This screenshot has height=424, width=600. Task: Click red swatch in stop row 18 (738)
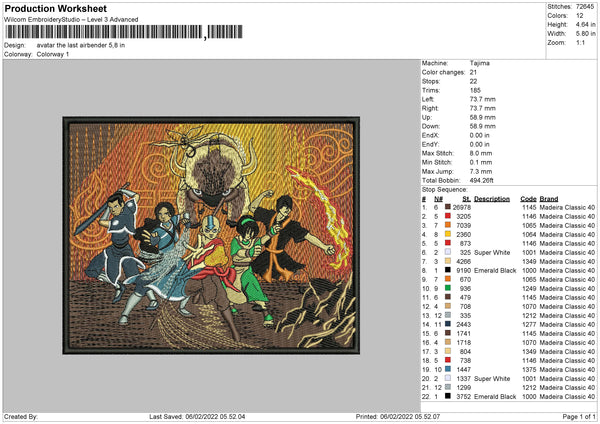(447, 360)
